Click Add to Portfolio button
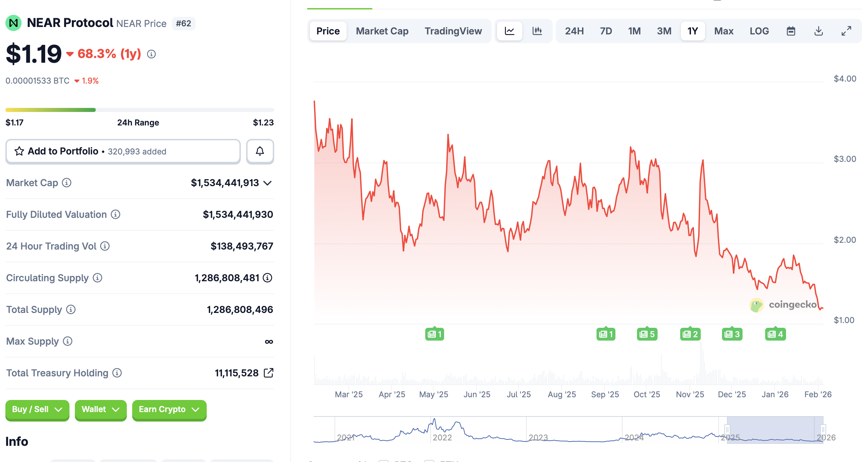The height and width of the screenshot is (462, 868). pos(123,151)
